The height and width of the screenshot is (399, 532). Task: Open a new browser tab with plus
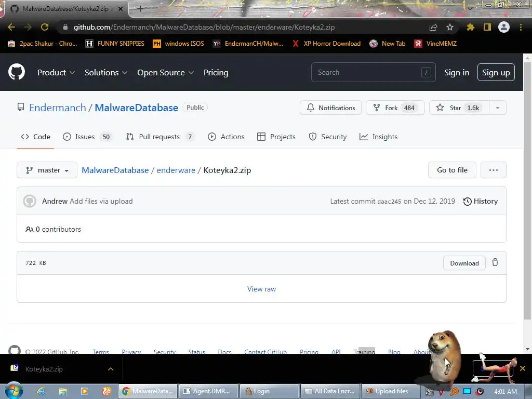click(x=140, y=9)
